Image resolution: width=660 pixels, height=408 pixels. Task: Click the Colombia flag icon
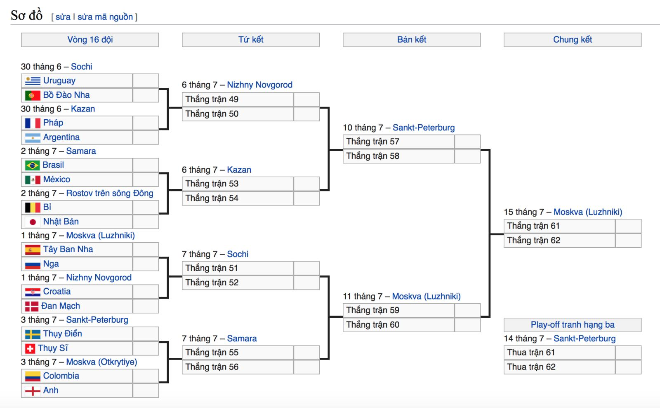point(32,376)
